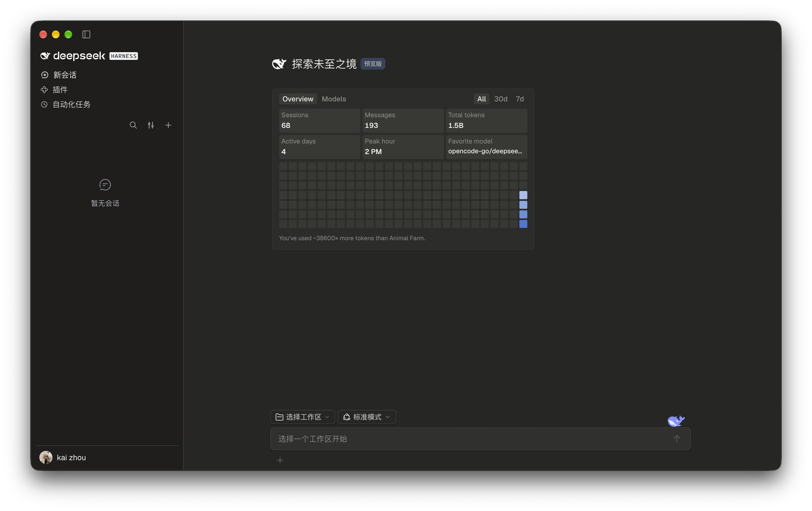Click the kai zhou avatar picture
The width and height of the screenshot is (812, 511).
(x=46, y=458)
